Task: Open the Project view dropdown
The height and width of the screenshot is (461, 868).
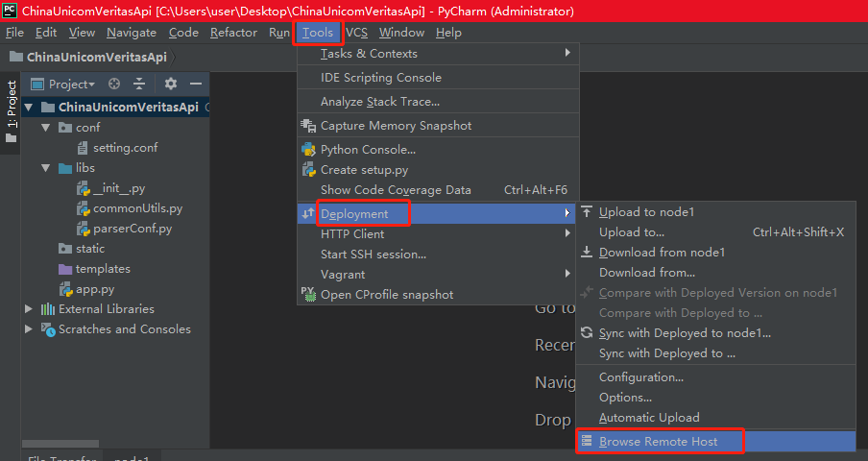Action: (x=72, y=85)
